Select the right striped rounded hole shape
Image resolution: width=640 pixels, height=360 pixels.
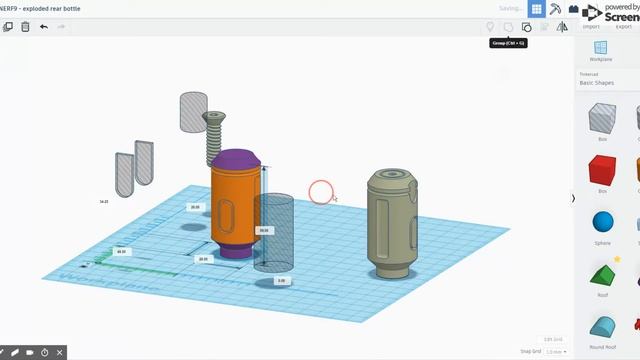(x=144, y=162)
